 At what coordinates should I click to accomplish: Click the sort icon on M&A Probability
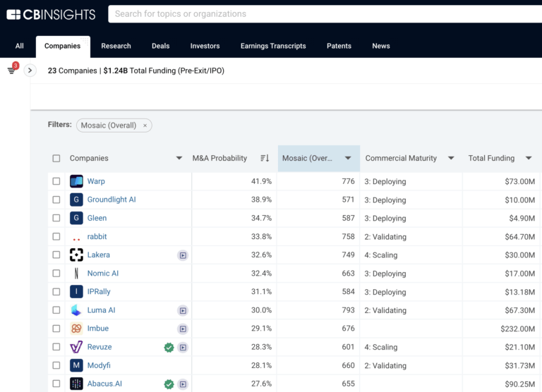click(265, 159)
